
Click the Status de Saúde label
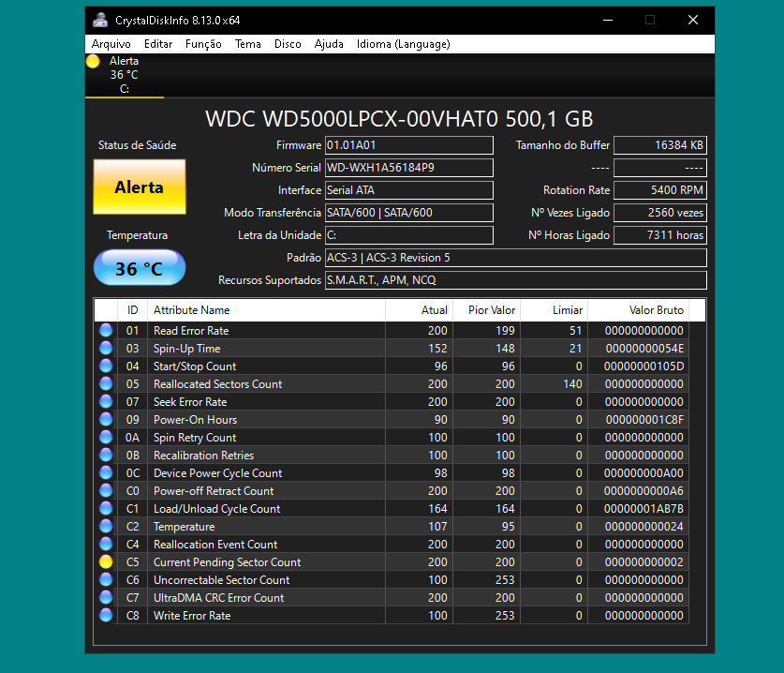pos(137,145)
